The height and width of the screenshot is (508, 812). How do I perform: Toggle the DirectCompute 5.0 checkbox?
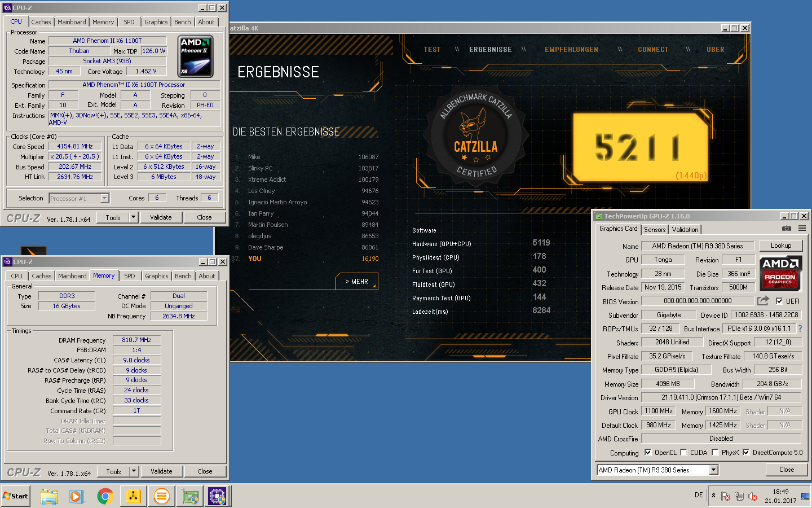tap(746, 452)
